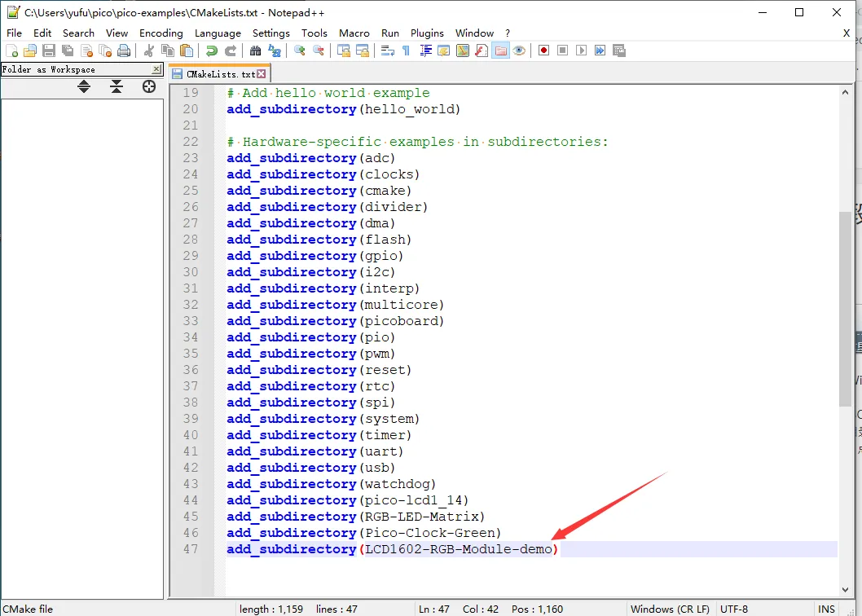Image resolution: width=862 pixels, height=616 pixels.
Task: Toggle the indent guide toolbar icon
Action: pos(425,51)
